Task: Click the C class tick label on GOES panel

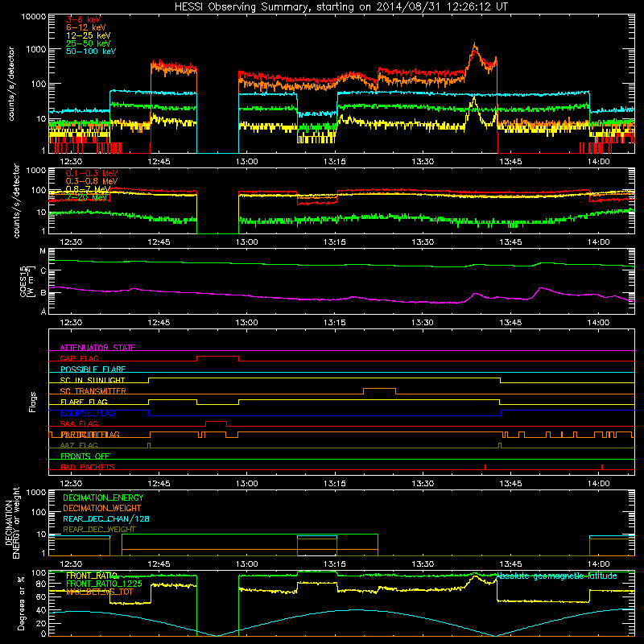Action: [x=43, y=270]
